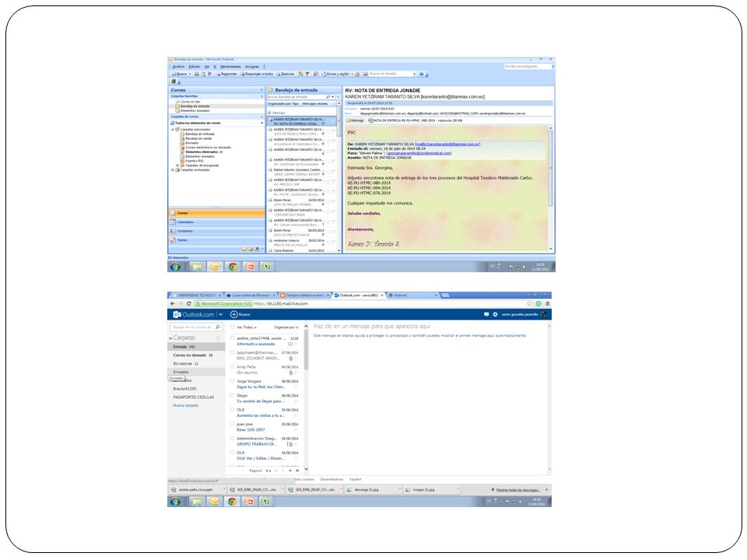This screenshot has height=560, width=747.
Task: Expand the Carpetas archivadas node
Action: click(173, 170)
